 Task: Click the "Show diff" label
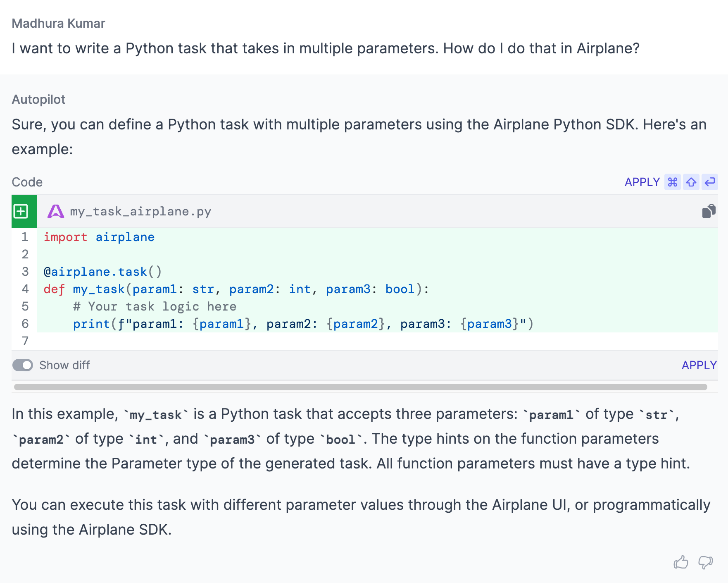[64, 365]
